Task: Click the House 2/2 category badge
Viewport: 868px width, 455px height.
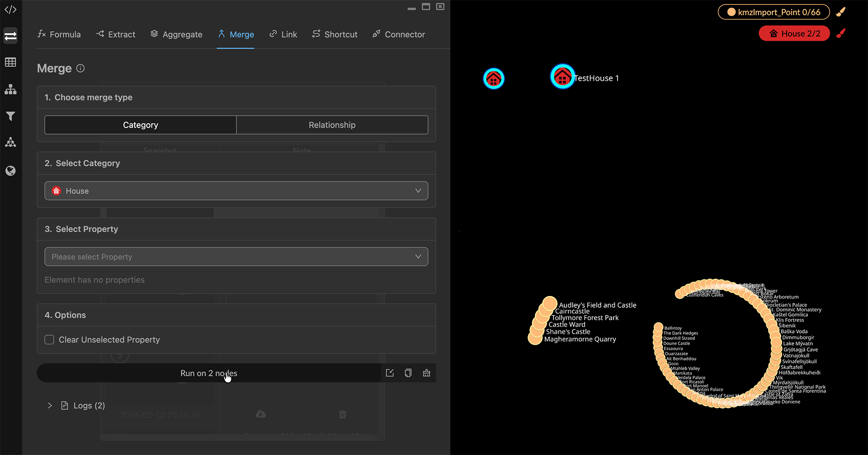Action: tap(794, 33)
